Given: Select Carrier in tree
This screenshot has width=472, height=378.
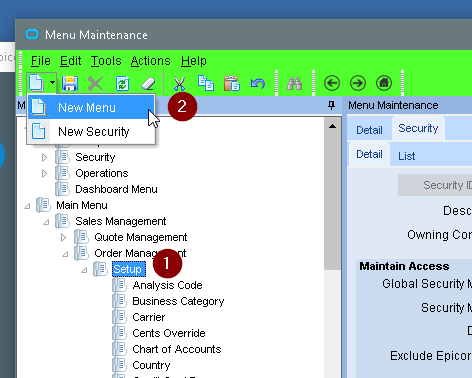Looking at the screenshot, I should pyautogui.click(x=149, y=317).
